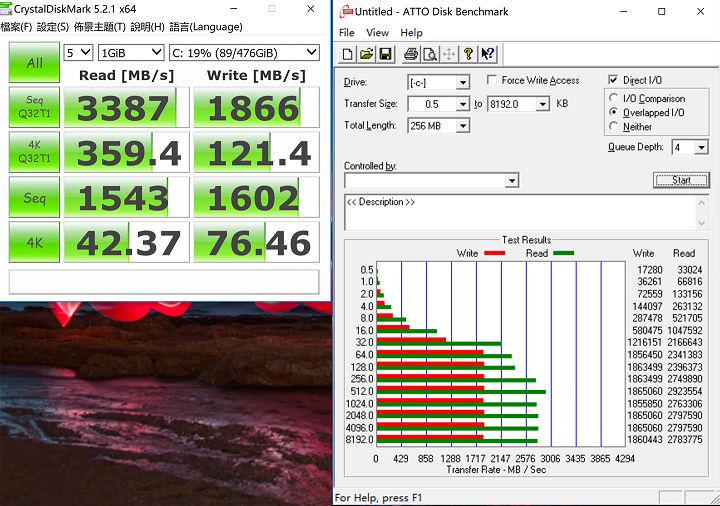Click the New file icon in ATTO toolbar
The image size is (720, 506).
click(x=348, y=54)
